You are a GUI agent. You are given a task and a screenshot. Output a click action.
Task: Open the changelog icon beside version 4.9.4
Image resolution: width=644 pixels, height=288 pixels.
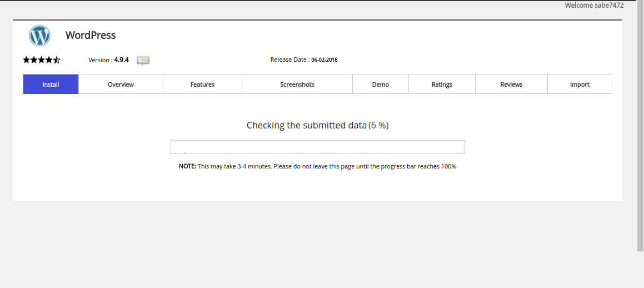pos(143,60)
